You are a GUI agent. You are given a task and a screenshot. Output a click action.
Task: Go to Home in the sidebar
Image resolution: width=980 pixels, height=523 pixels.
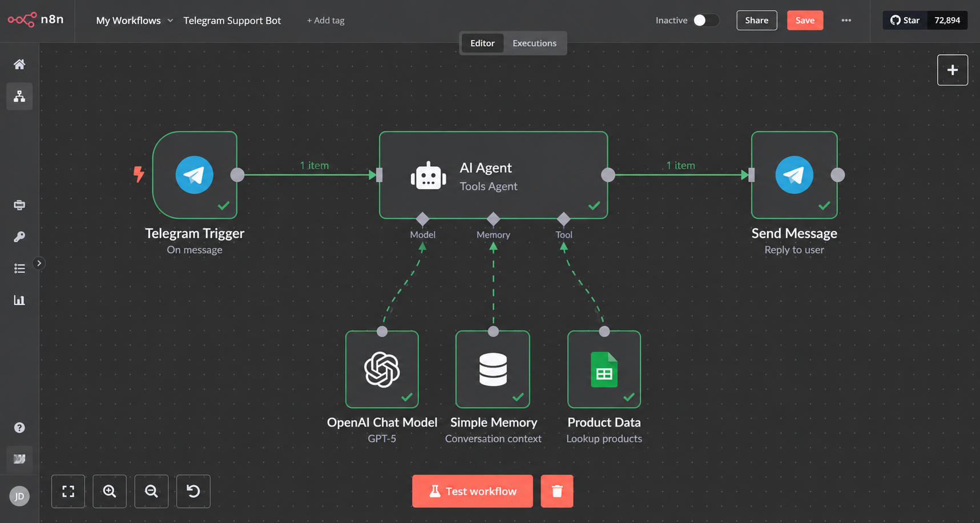pyautogui.click(x=19, y=64)
